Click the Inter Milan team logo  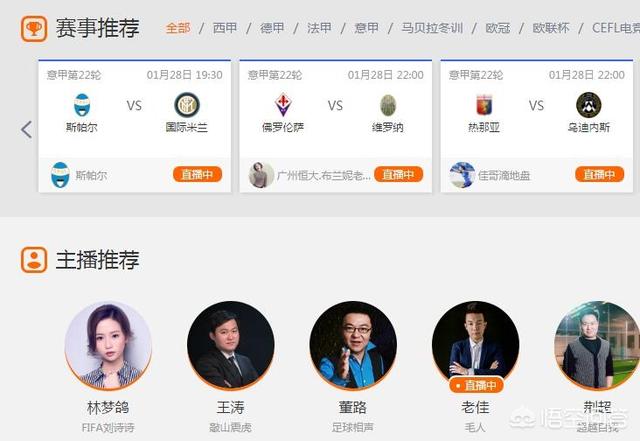(187, 105)
